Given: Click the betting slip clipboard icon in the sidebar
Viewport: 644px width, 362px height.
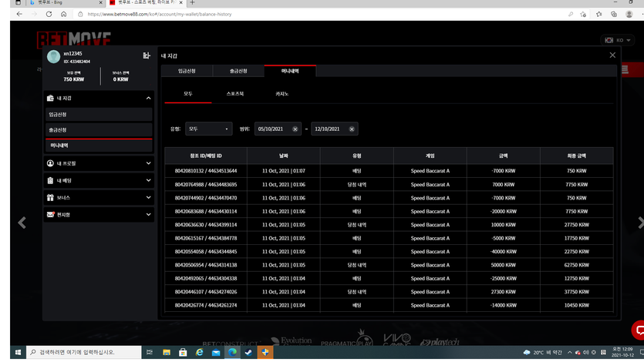Looking at the screenshot, I should [x=50, y=180].
